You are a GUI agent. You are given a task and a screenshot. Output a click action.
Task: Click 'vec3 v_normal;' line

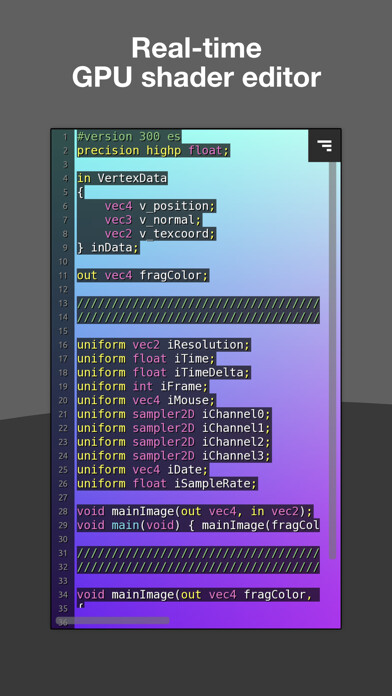coord(153,220)
